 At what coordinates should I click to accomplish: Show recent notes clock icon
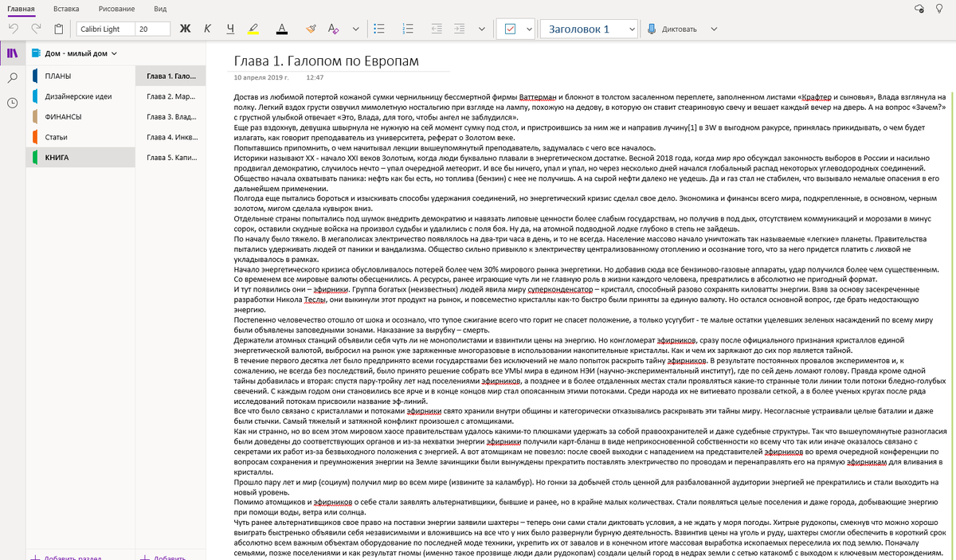pyautogui.click(x=13, y=104)
